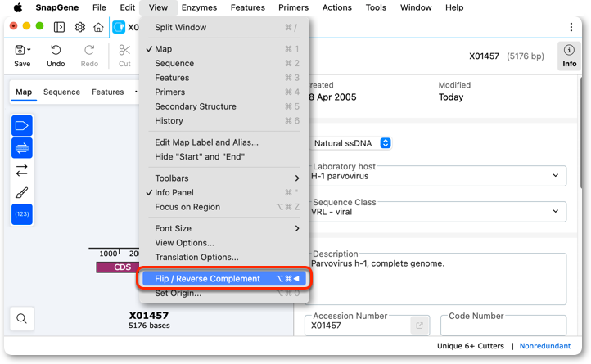Viewport: 591px width, 364px height.
Task: Choose Hide "Start" and "End"
Action: 224,157
